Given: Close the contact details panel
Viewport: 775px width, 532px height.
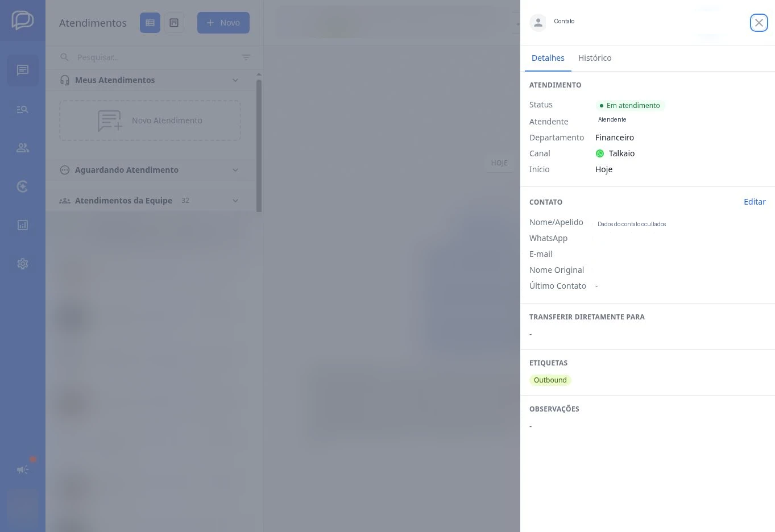Looking at the screenshot, I should click(759, 23).
